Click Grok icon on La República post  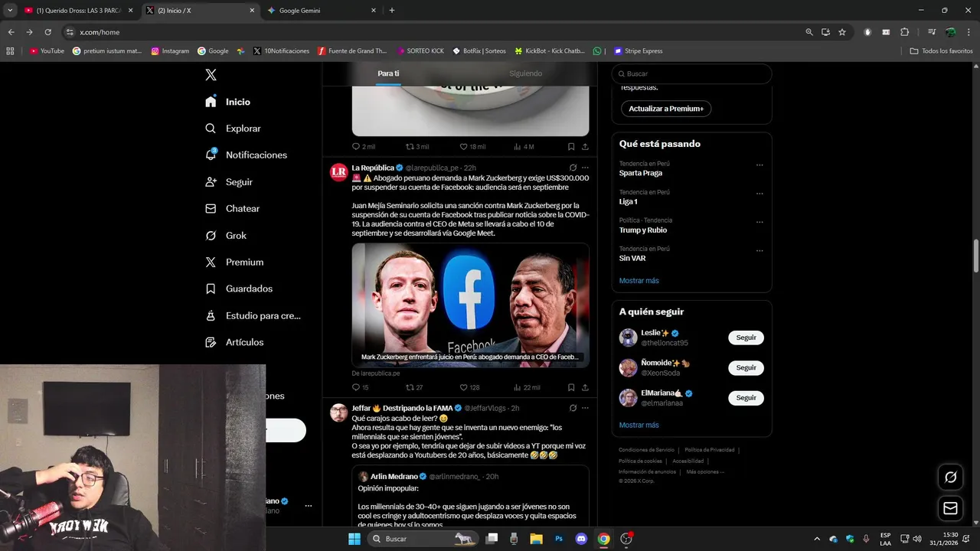[573, 168]
